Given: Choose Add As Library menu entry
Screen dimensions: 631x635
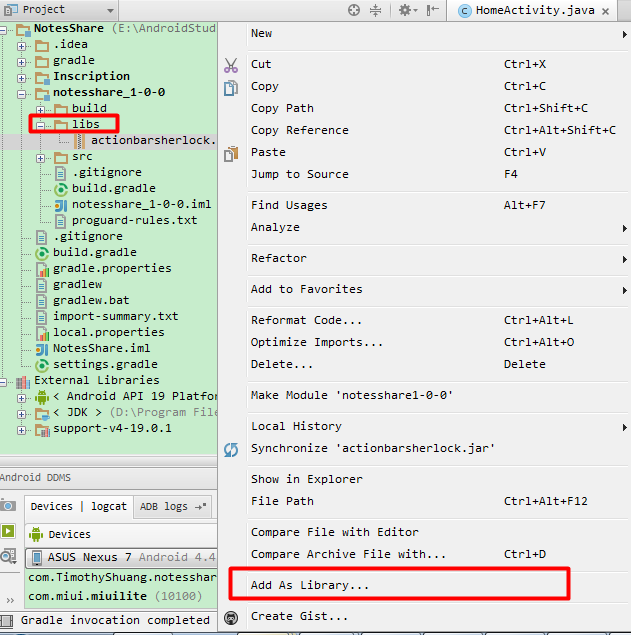Looking at the screenshot, I should [x=439, y=585].
